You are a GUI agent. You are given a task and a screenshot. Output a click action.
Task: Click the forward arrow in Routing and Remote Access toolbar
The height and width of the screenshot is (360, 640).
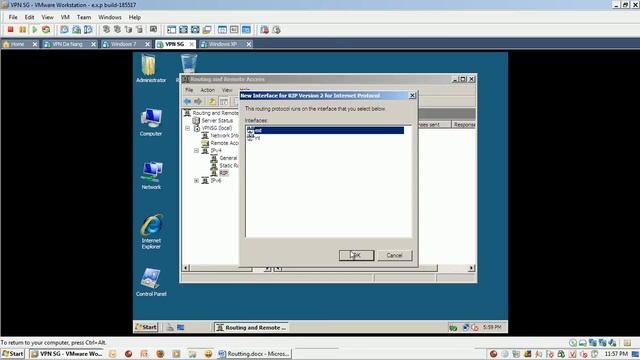click(x=198, y=101)
